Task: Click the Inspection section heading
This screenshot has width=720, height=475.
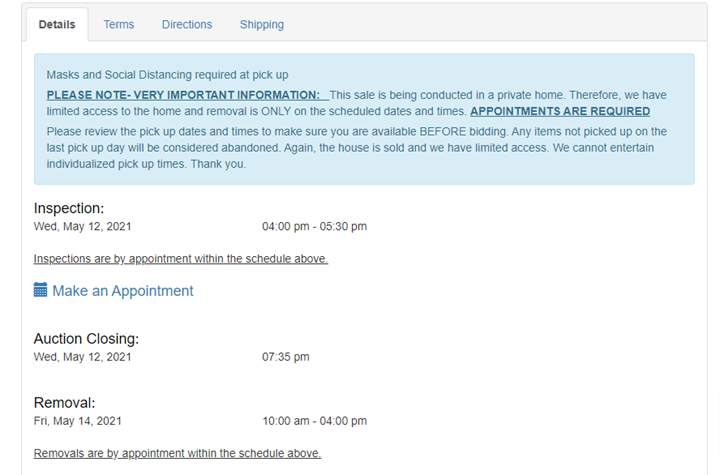Action: [69, 208]
